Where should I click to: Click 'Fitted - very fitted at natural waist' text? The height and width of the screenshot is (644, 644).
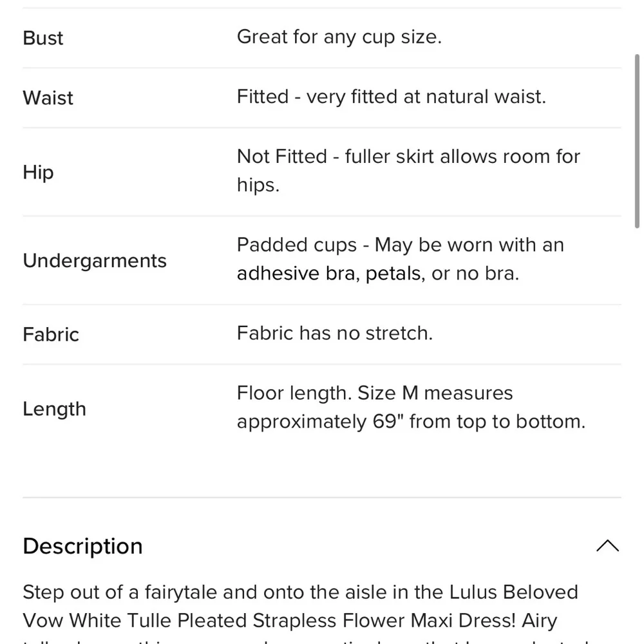click(x=391, y=97)
